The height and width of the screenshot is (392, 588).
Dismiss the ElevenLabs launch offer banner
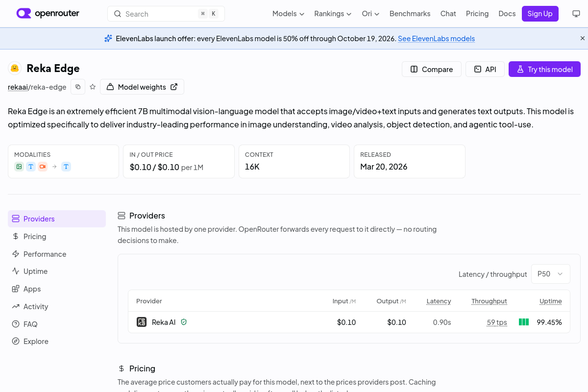583,38
